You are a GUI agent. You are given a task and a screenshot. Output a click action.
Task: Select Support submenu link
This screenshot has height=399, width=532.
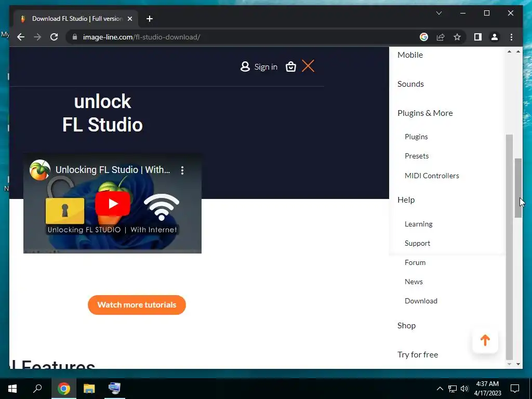tap(417, 243)
